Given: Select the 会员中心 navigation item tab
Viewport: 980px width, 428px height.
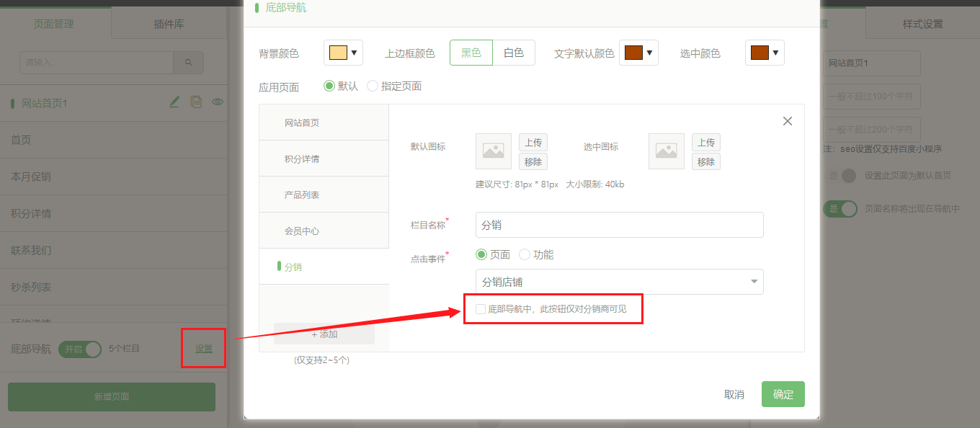Looking at the screenshot, I should (x=324, y=231).
